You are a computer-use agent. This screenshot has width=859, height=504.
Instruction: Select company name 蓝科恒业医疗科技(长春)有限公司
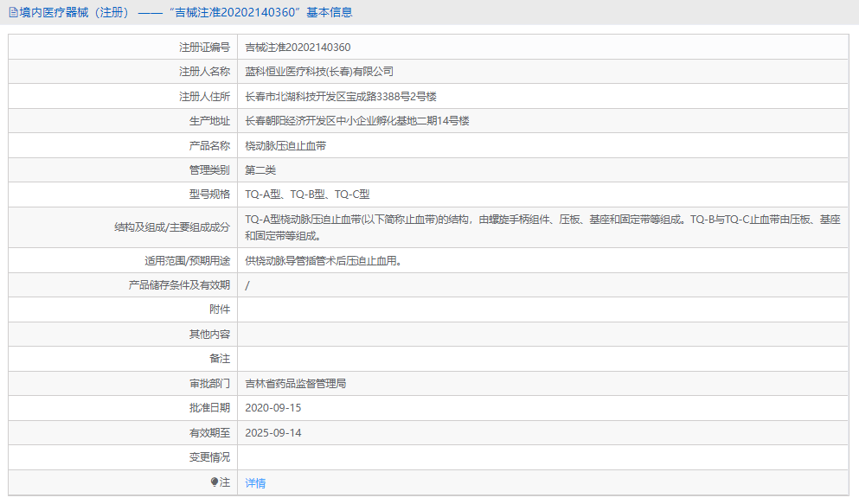[319, 72]
